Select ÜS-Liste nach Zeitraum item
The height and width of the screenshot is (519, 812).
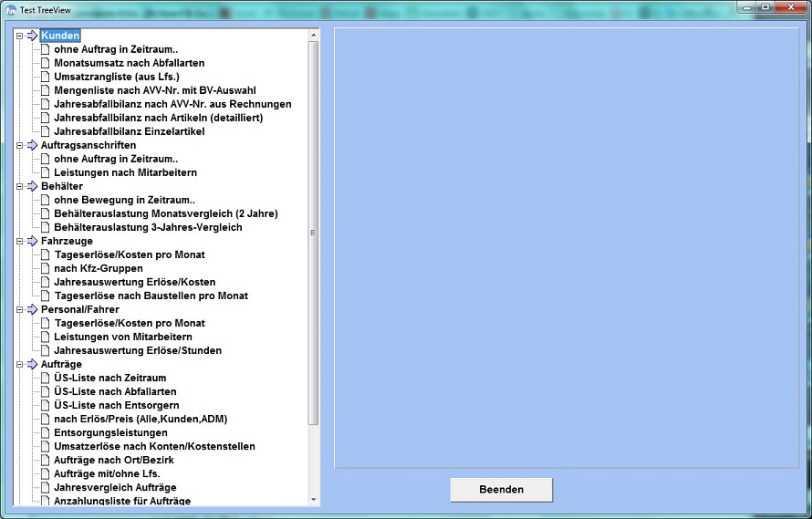(109, 378)
